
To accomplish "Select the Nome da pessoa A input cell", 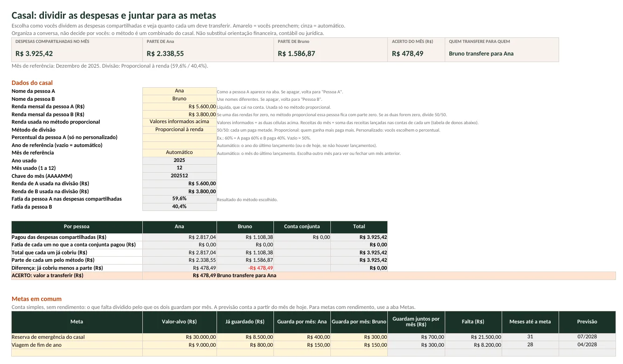I will point(180,91).
